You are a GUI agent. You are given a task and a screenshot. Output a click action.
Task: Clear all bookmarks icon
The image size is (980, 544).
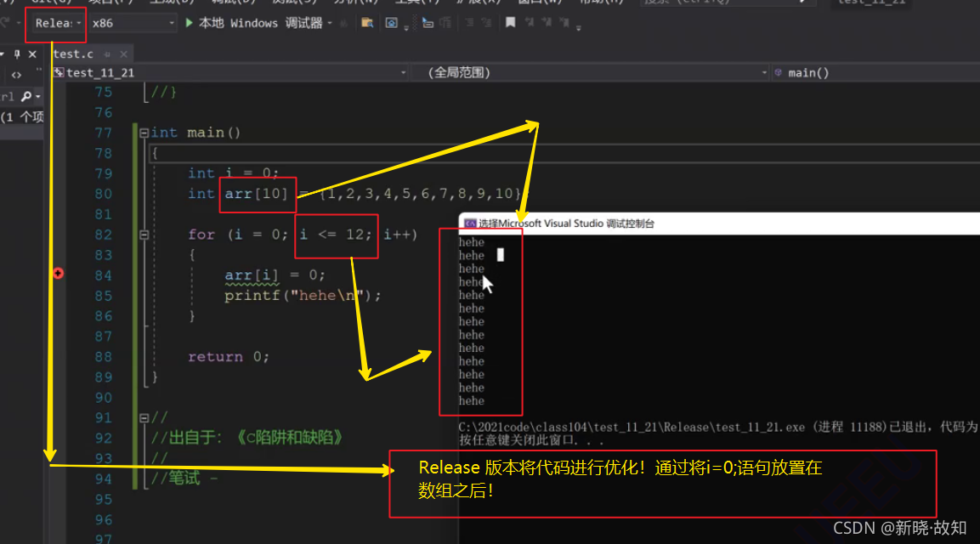[564, 22]
